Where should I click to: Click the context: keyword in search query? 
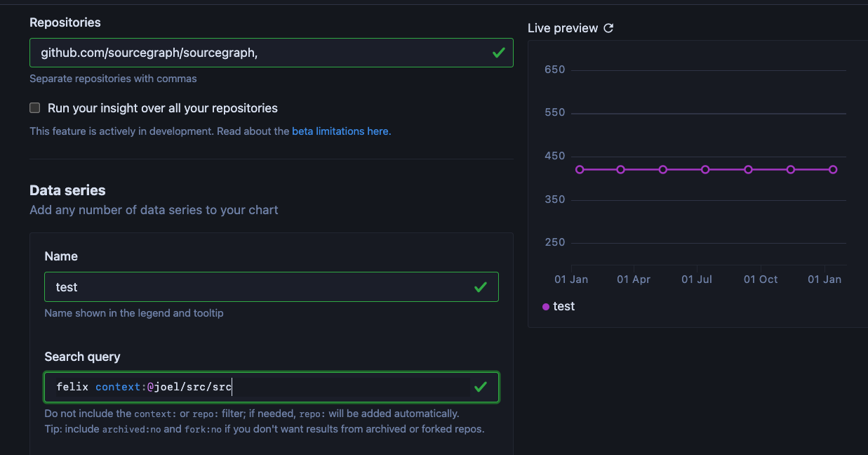[120, 387]
